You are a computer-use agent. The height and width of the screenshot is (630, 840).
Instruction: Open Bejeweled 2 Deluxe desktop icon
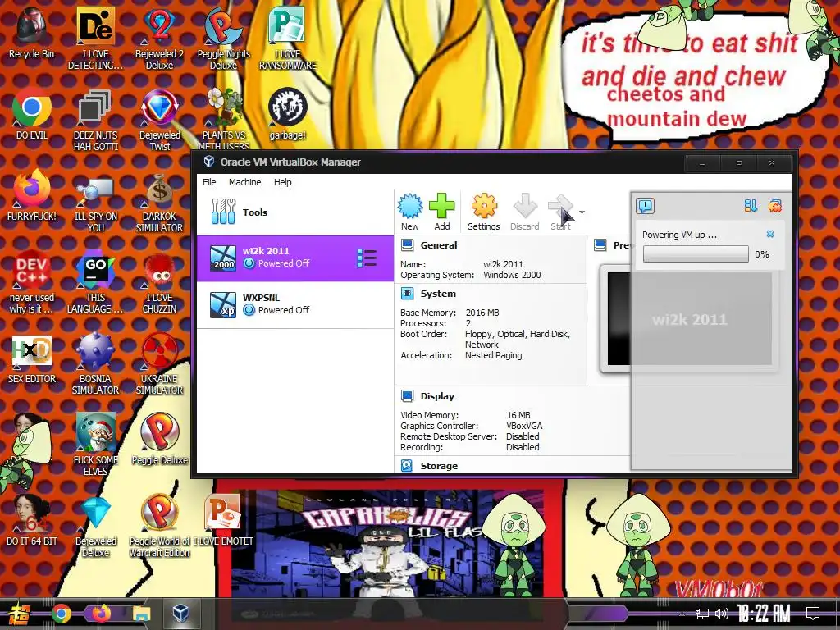point(159,38)
